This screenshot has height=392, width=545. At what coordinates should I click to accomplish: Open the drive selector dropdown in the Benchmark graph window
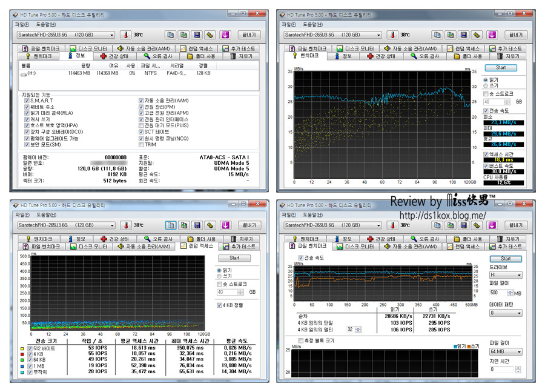[x=332, y=35]
